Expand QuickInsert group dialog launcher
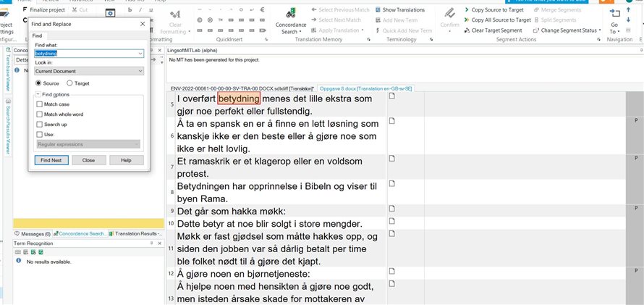The width and height of the screenshot is (644, 305). [266, 39]
